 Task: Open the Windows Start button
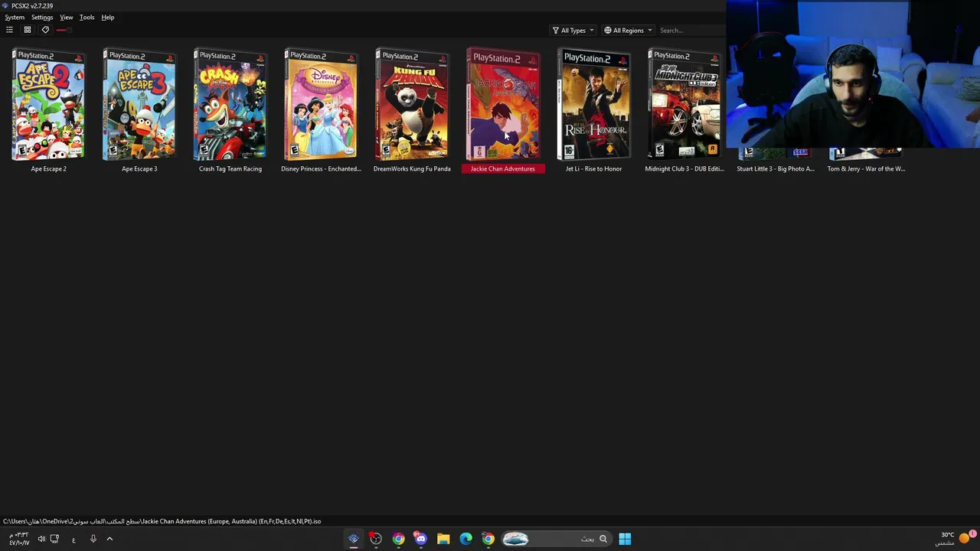[x=625, y=539]
